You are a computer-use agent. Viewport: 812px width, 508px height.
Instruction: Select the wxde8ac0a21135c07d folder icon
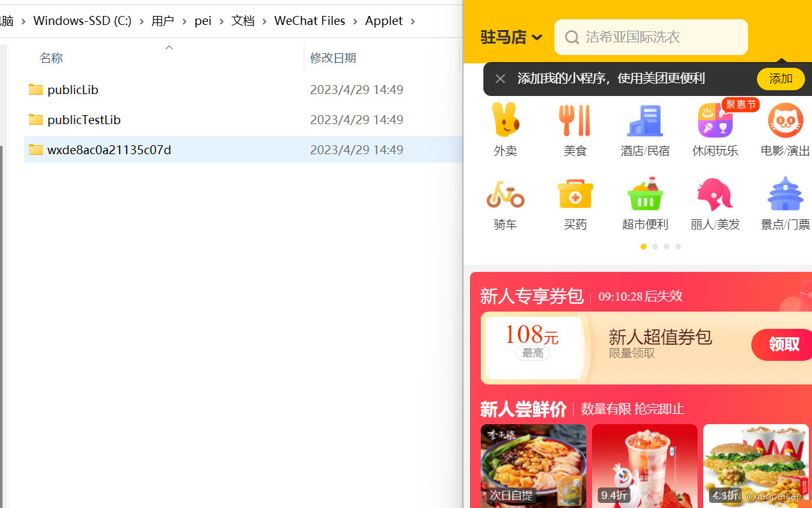36,150
